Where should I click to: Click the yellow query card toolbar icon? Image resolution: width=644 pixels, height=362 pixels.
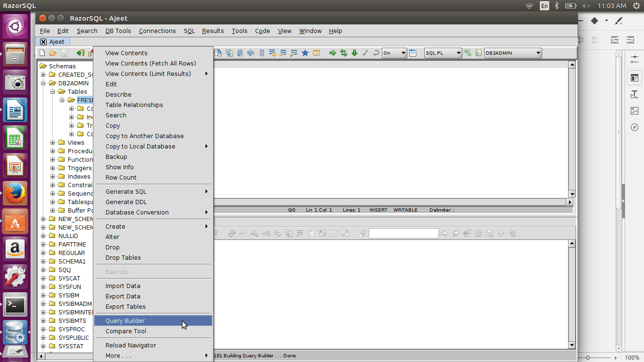click(316, 53)
